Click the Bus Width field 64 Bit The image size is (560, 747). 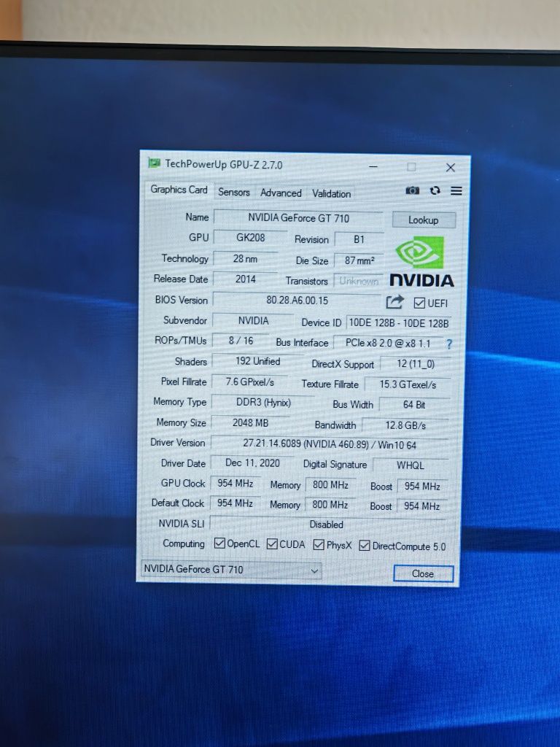pos(414,405)
